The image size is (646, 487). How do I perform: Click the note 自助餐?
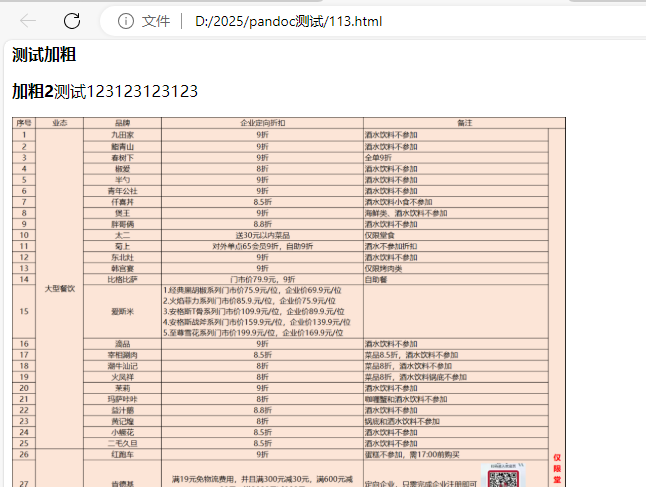click(x=376, y=279)
